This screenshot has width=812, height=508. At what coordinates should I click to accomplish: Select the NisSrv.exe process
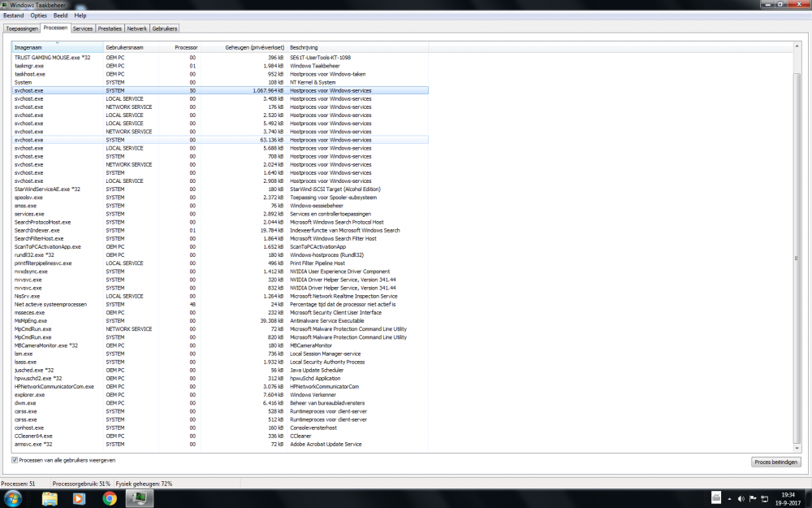pos(220,296)
